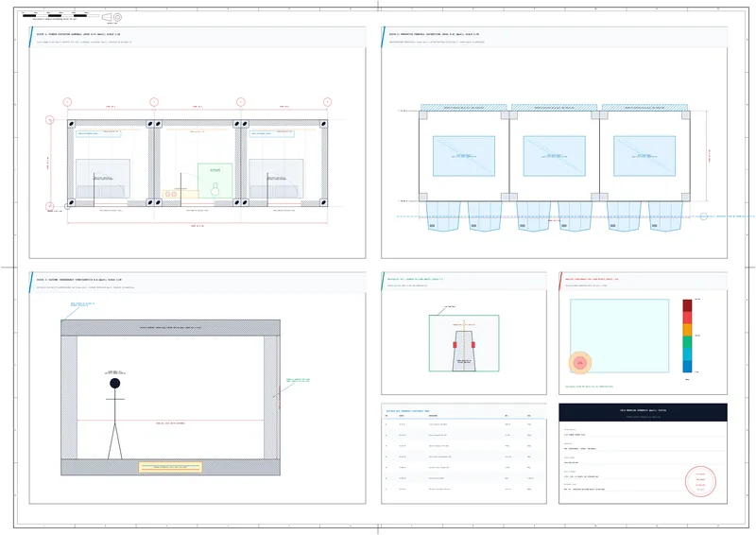756x535 pixels.
Task: Click the round fixture inside the green bathroom block
Action: coord(215,192)
